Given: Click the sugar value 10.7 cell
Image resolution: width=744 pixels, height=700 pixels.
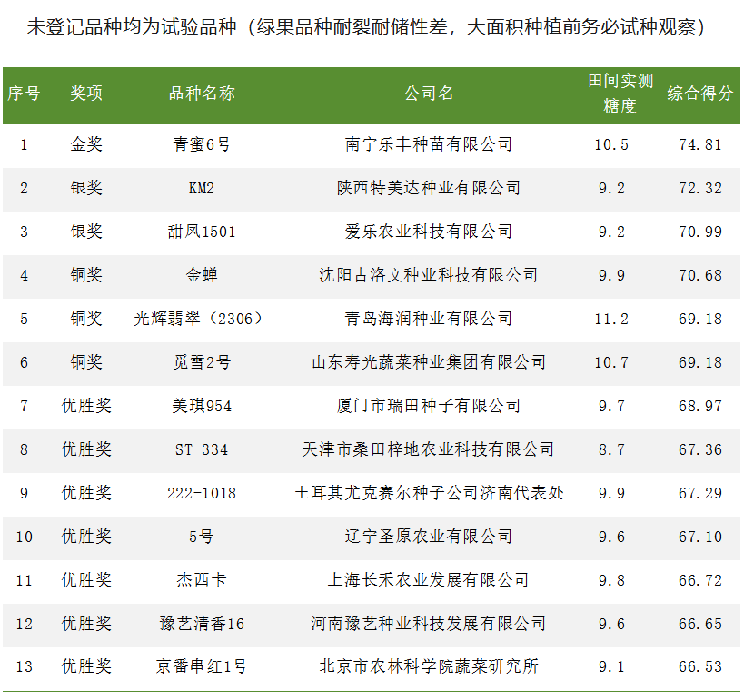Looking at the screenshot, I should pos(611,362).
